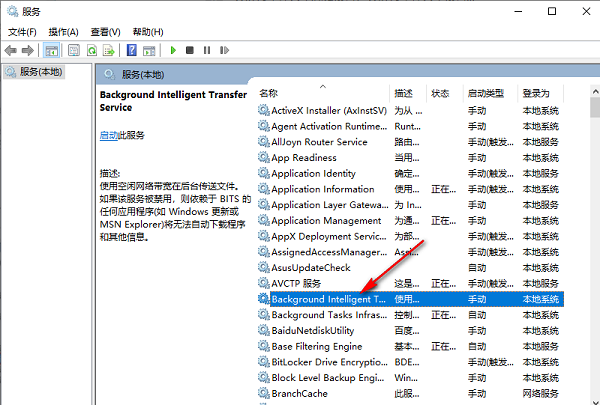
Task: Select AppX Deployment Service row
Action: [410, 236]
